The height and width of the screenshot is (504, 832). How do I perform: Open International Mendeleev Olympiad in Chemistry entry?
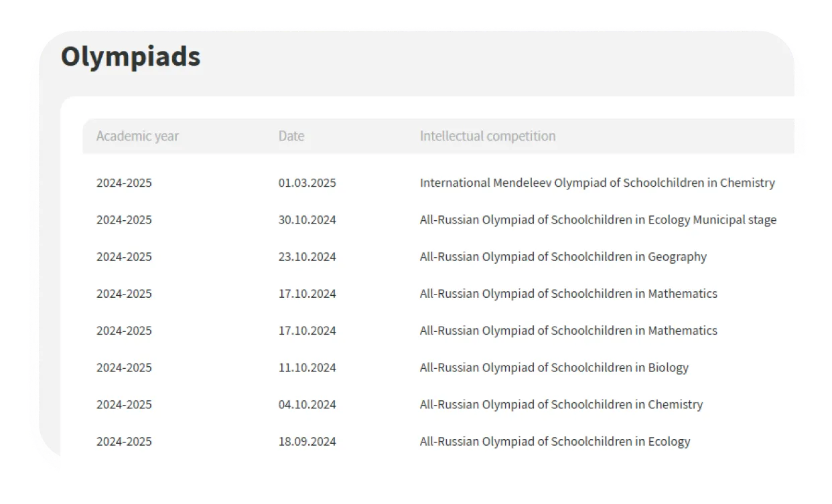tap(597, 183)
